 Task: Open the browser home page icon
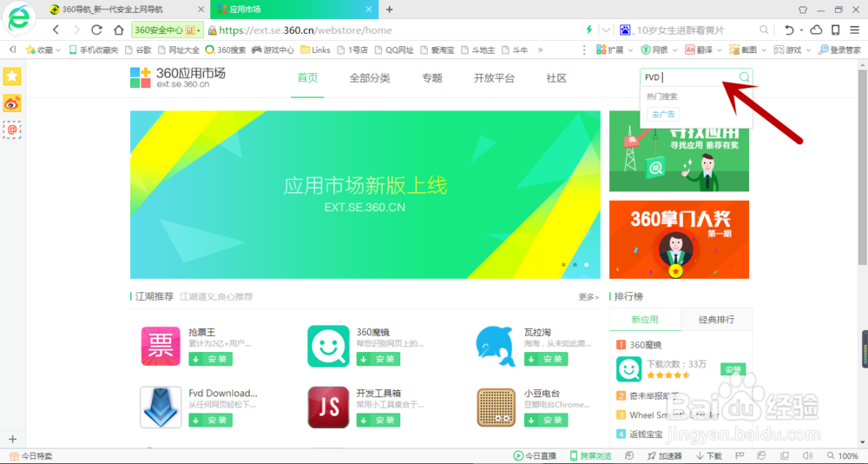click(118, 30)
